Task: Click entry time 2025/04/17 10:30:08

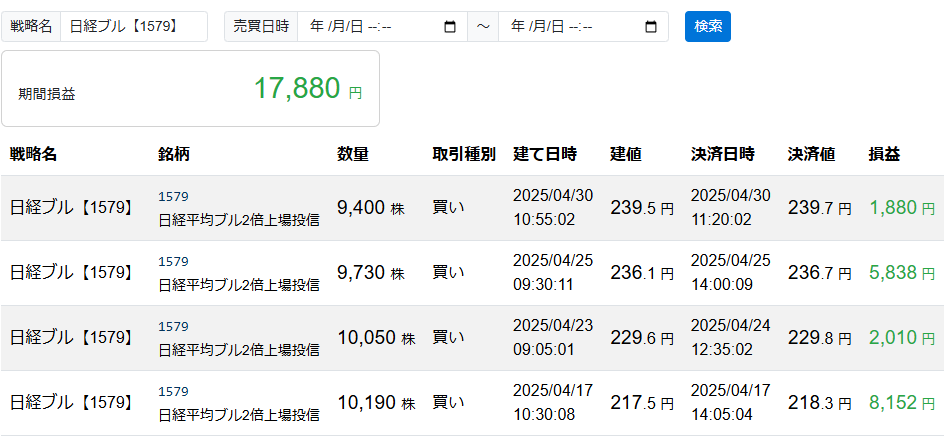Action: [553, 402]
